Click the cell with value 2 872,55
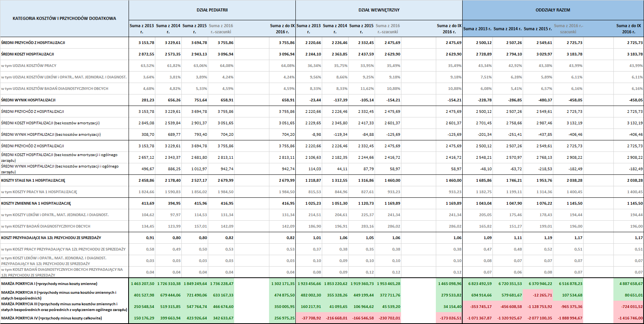Viewport: 644px width, 324px height. click(x=142, y=54)
